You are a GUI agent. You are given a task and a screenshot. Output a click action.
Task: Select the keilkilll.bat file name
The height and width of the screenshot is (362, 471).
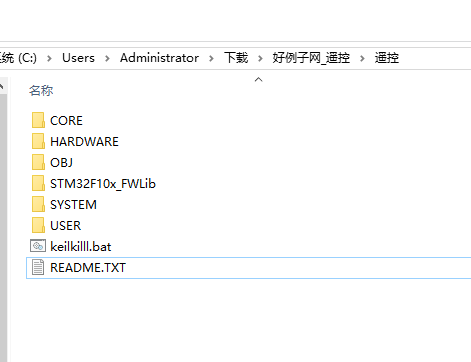pyautogui.click(x=81, y=247)
